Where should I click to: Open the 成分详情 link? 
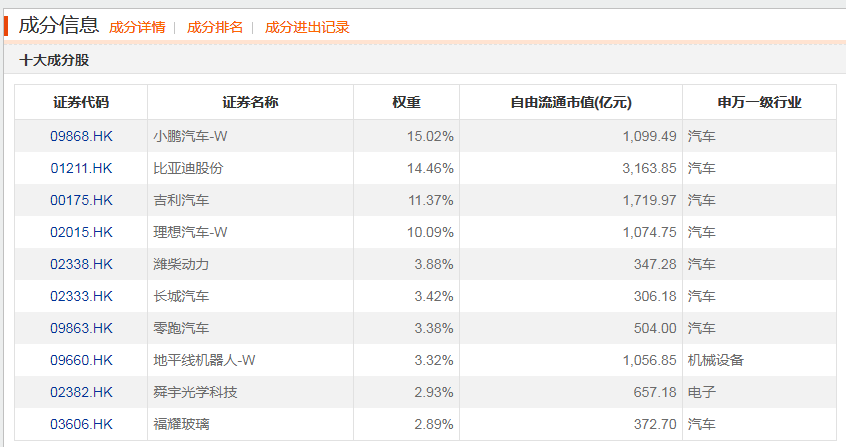(137, 28)
